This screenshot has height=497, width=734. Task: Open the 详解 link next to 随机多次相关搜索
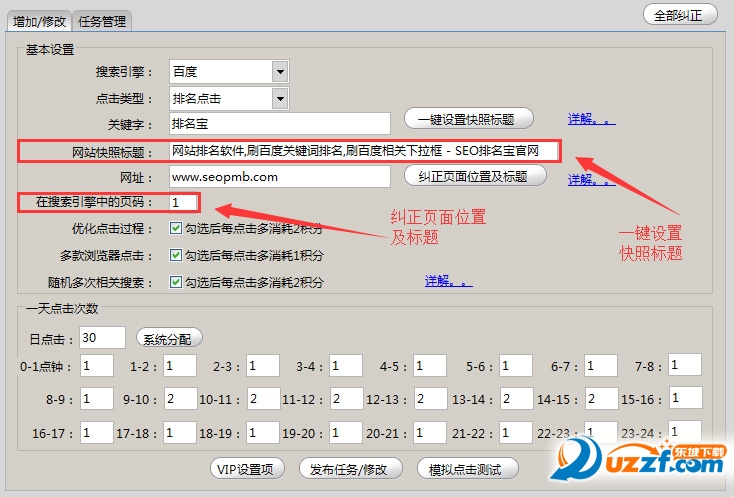(x=448, y=281)
